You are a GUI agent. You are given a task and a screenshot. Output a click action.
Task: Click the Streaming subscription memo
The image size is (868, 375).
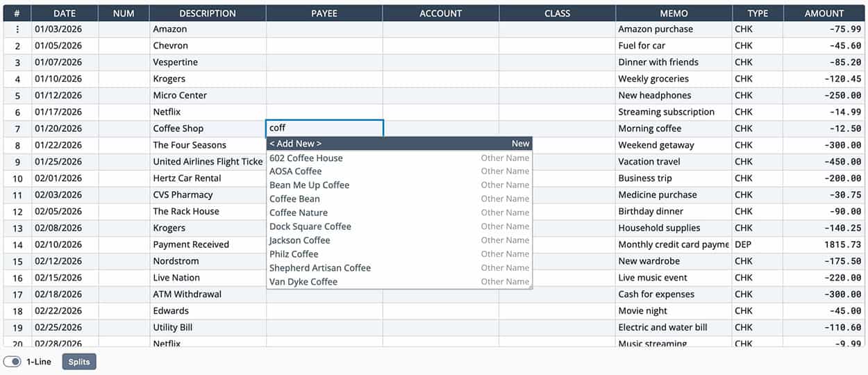tap(674, 112)
